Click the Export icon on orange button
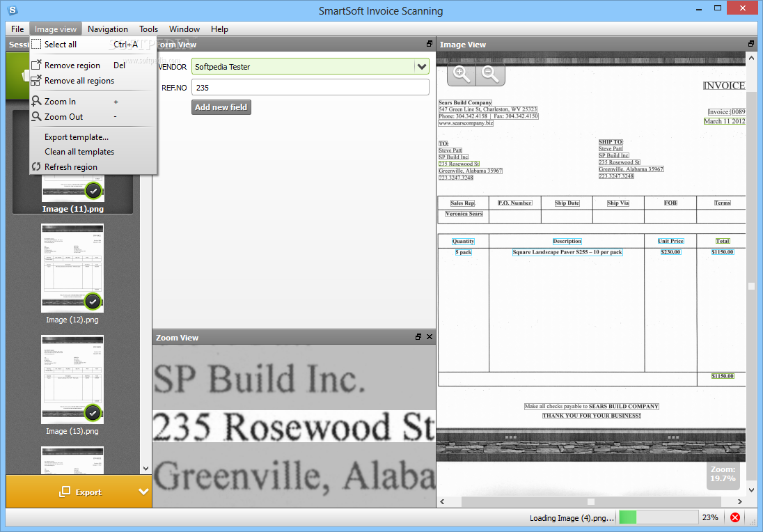The image size is (763, 532). point(64,492)
